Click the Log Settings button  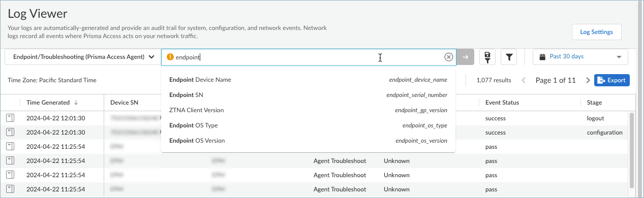pyautogui.click(x=597, y=31)
